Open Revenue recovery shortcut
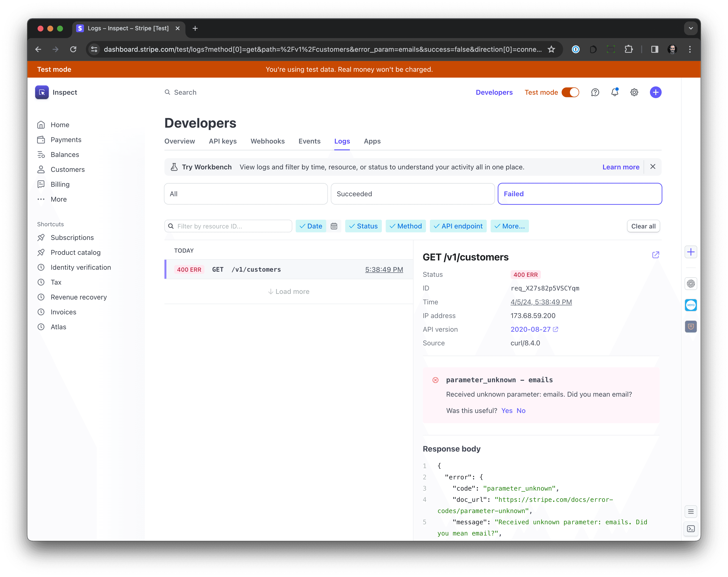 [79, 297]
